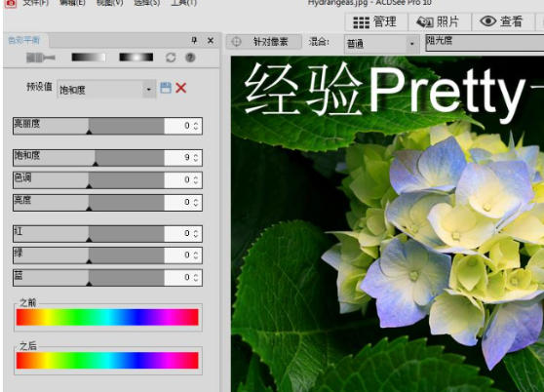
Task: Click the 饱和度 saturation slider
Action: (x=89, y=158)
